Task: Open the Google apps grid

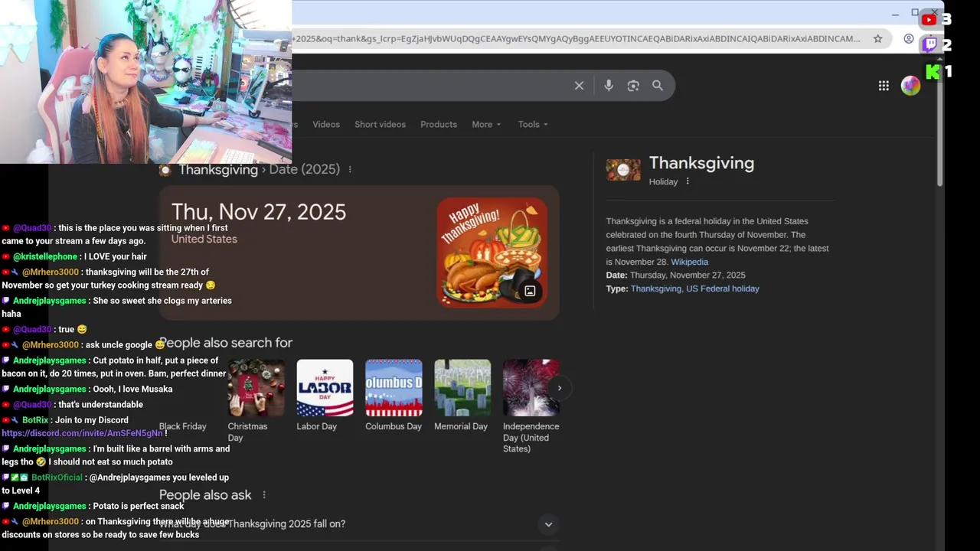Action: [x=884, y=86]
